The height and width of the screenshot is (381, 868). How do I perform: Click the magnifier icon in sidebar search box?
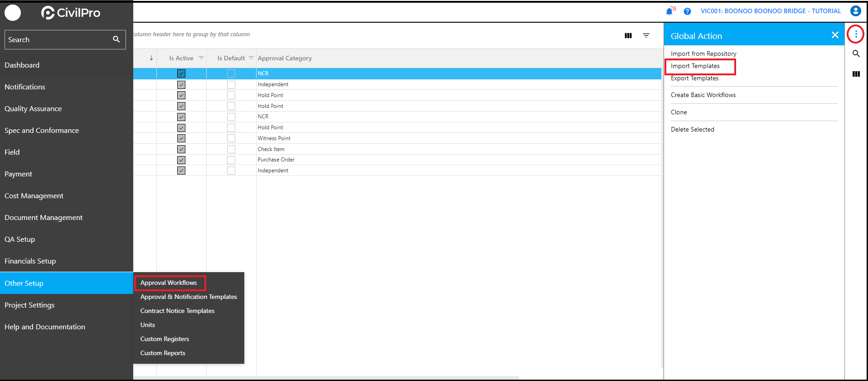116,39
